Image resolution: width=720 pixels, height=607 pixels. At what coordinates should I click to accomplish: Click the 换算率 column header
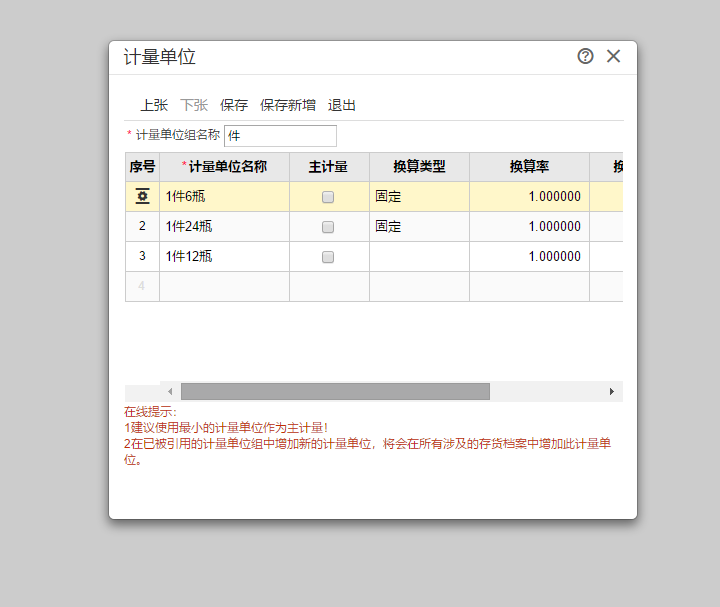click(x=529, y=167)
